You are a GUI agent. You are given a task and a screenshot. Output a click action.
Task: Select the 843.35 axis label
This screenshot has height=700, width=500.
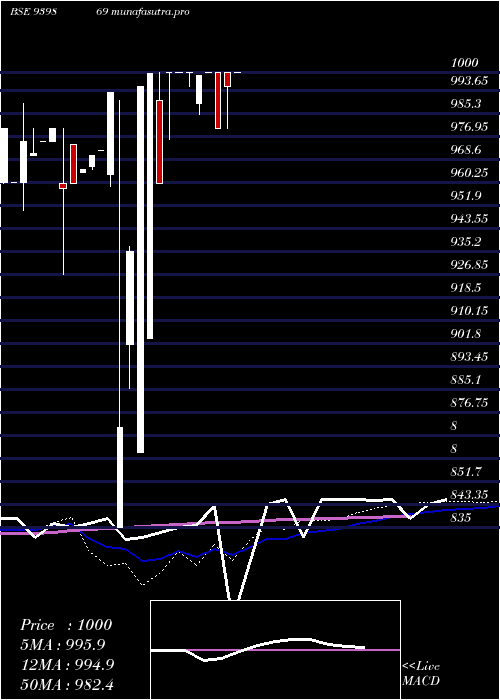point(469,494)
